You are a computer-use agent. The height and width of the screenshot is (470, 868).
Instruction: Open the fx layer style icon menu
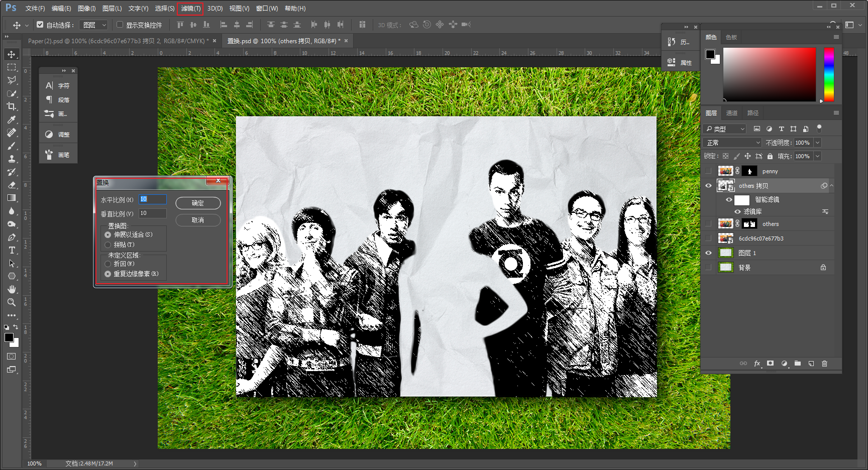pyautogui.click(x=757, y=364)
